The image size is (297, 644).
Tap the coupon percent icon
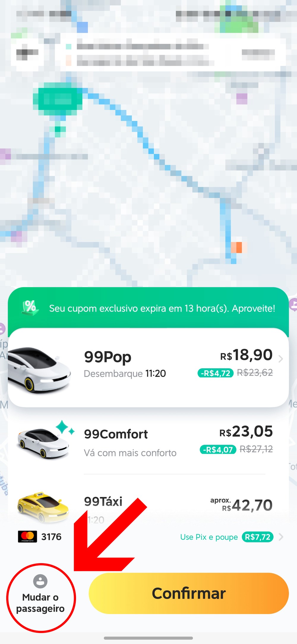coord(30,307)
